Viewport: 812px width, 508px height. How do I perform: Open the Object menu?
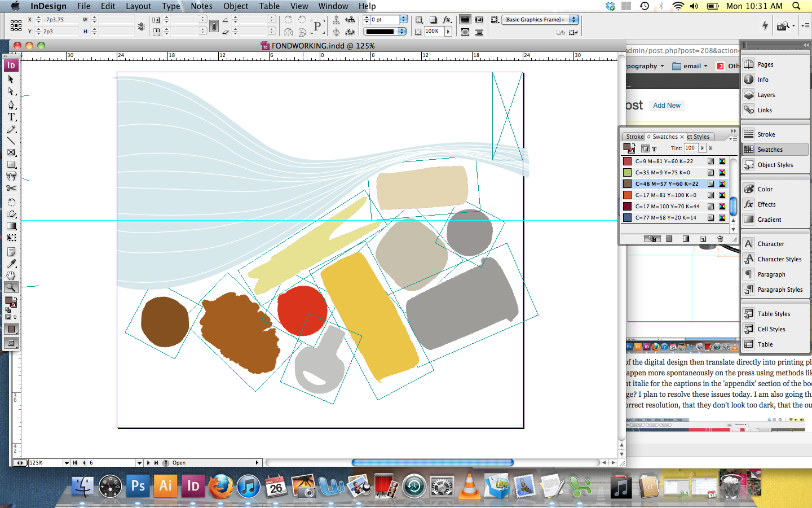[236, 6]
